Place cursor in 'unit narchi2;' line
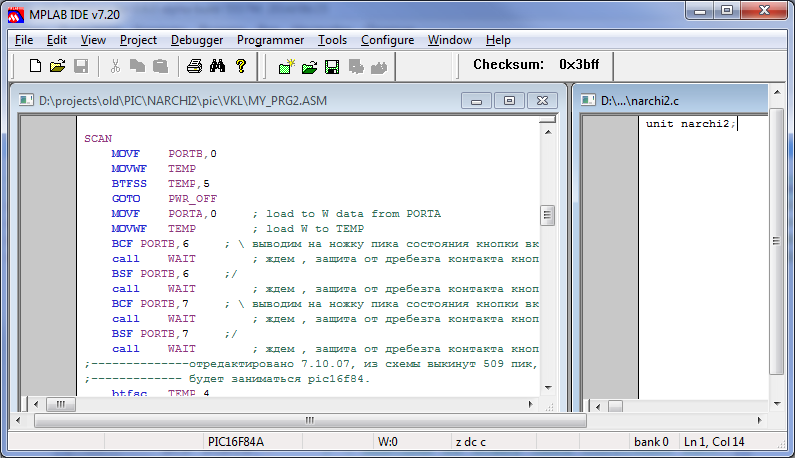This screenshot has height=458, width=795. pos(691,124)
